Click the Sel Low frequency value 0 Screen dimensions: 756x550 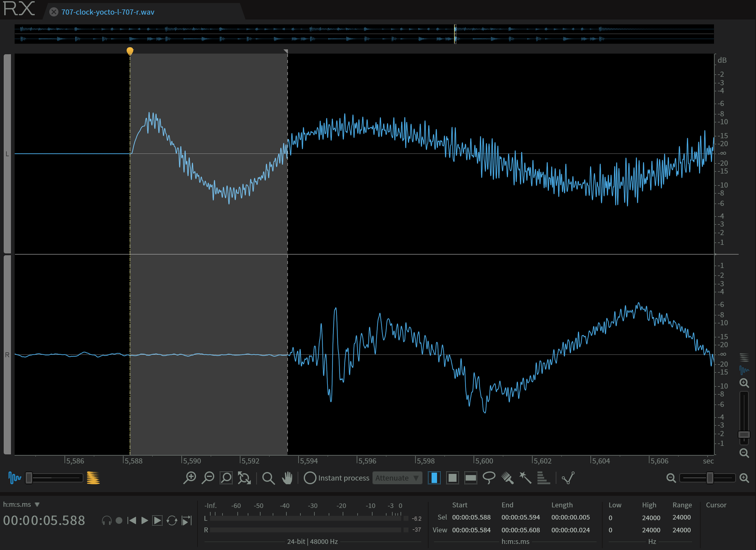coord(610,518)
